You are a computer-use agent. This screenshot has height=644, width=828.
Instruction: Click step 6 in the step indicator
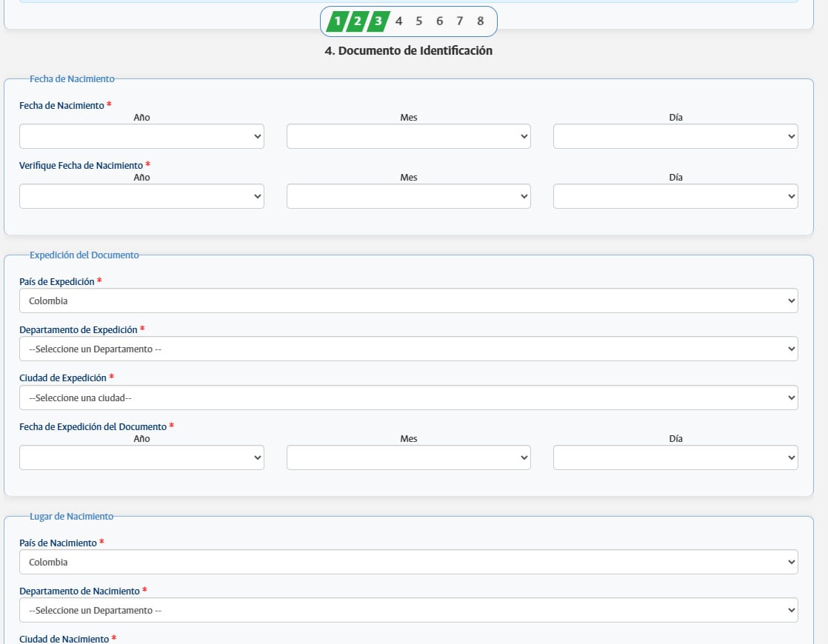coord(439,21)
